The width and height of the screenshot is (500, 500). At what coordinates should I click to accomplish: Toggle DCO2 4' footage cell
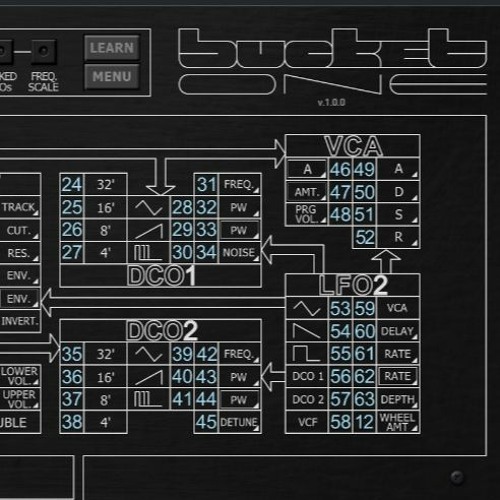pos(106,422)
